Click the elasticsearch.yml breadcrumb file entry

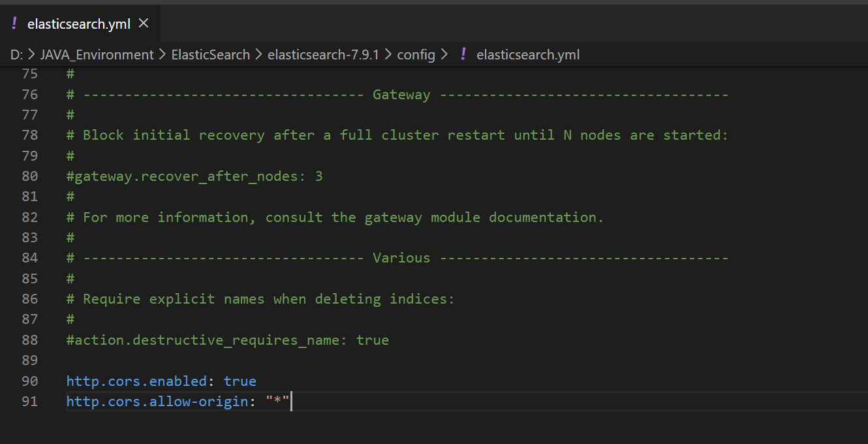coord(528,55)
